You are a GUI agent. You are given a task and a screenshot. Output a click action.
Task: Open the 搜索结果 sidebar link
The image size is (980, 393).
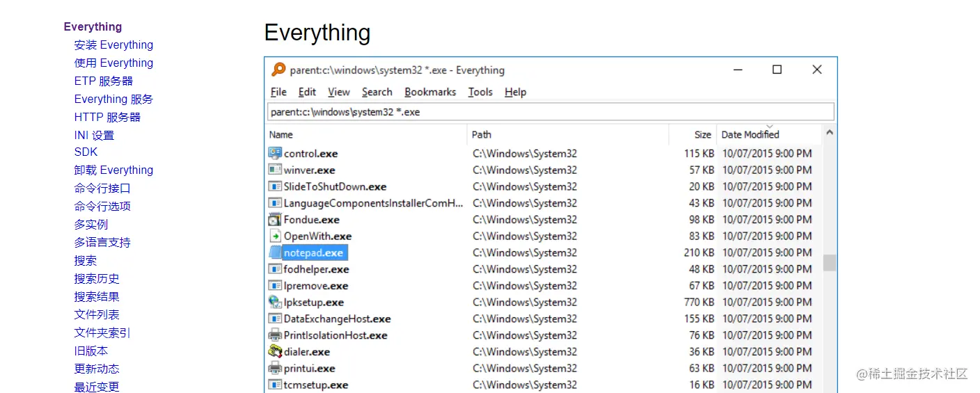point(97,297)
